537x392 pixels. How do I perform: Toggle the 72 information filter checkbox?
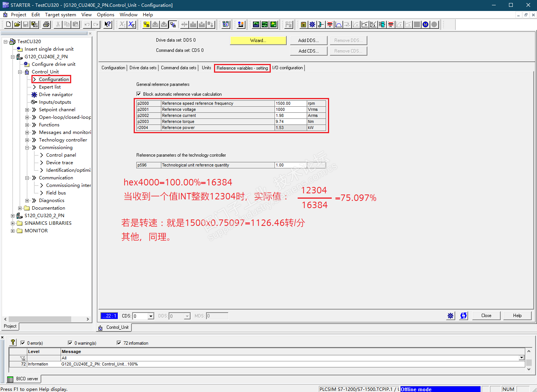(x=119, y=343)
